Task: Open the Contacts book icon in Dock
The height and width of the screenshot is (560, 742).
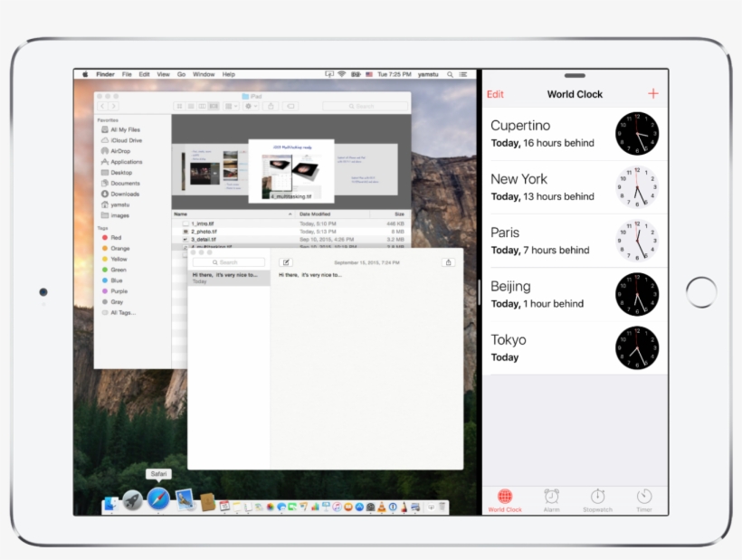Action: click(208, 502)
